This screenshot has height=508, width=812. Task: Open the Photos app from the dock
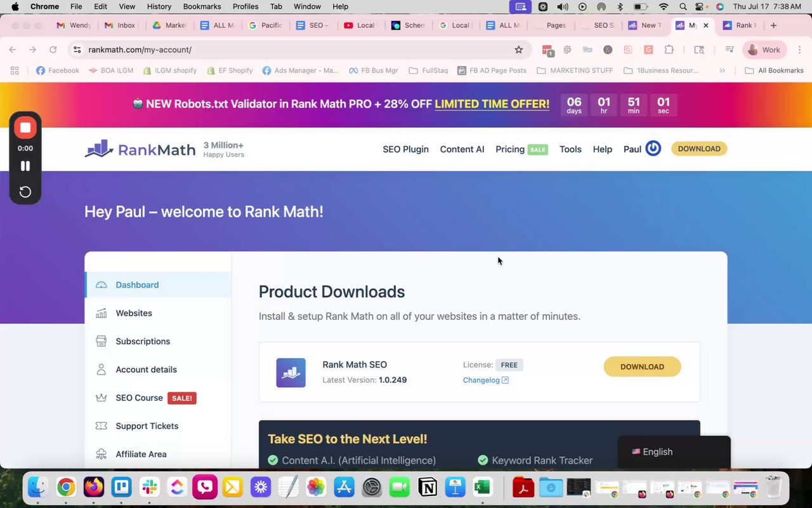pyautogui.click(x=316, y=487)
